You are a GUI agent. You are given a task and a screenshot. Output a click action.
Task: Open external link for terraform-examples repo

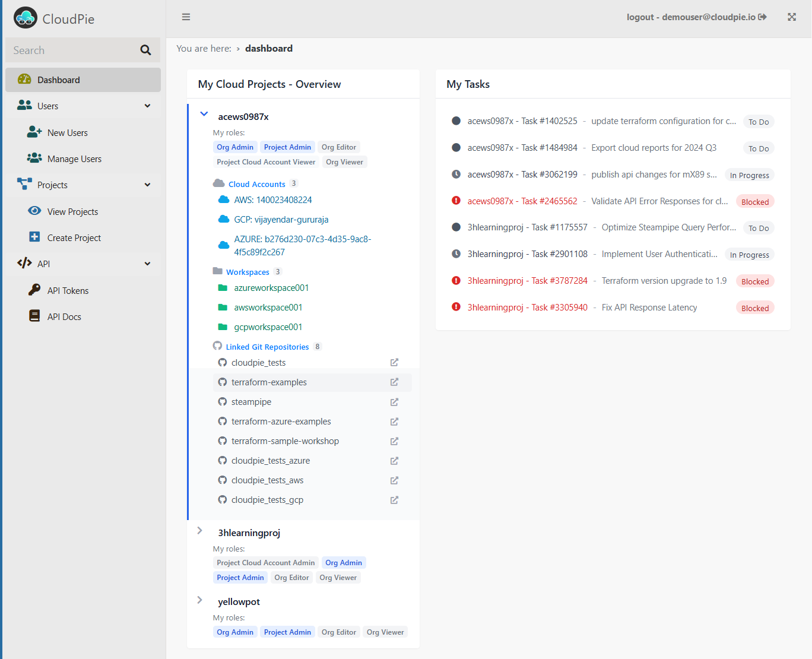(394, 382)
